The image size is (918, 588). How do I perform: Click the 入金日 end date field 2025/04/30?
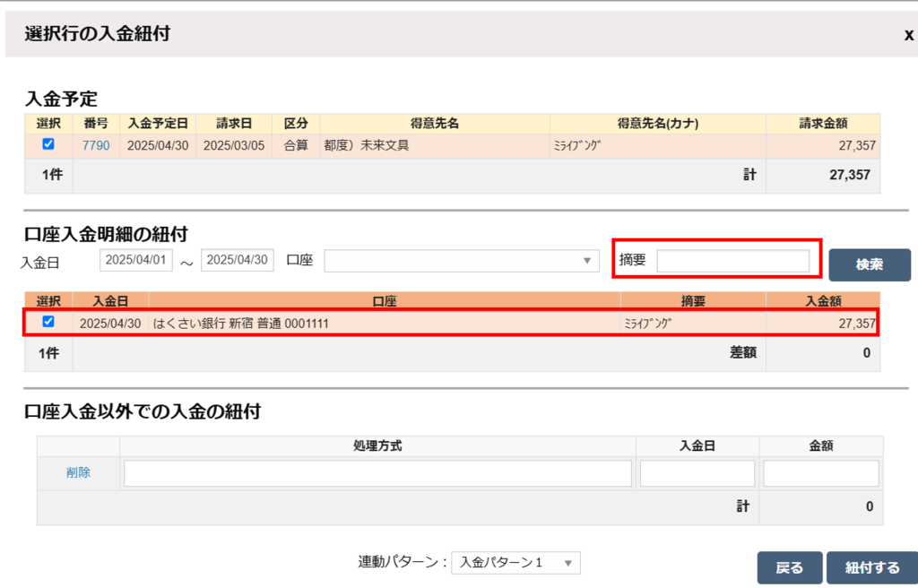pyautogui.click(x=237, y=260)
